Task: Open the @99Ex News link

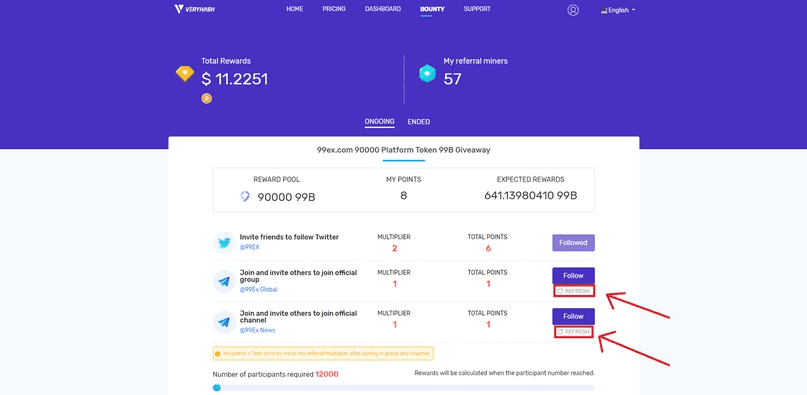Action: pyautogui.click(x=257, y=330)
